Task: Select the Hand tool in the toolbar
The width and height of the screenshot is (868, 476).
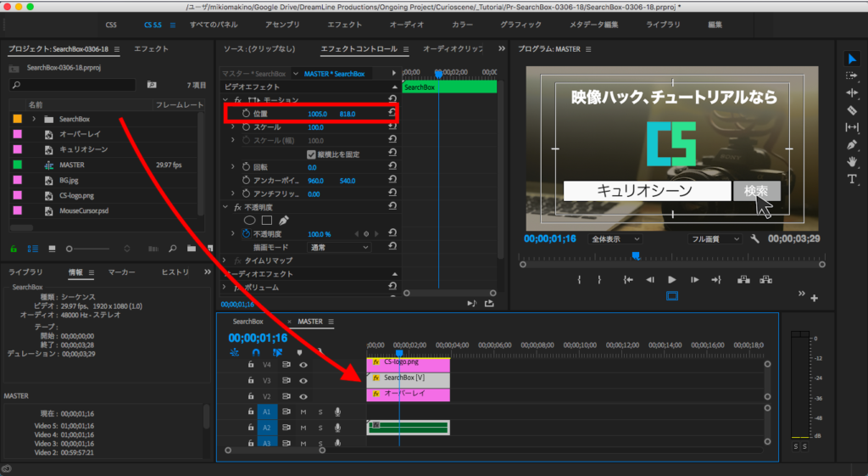Action: point(852,161)
